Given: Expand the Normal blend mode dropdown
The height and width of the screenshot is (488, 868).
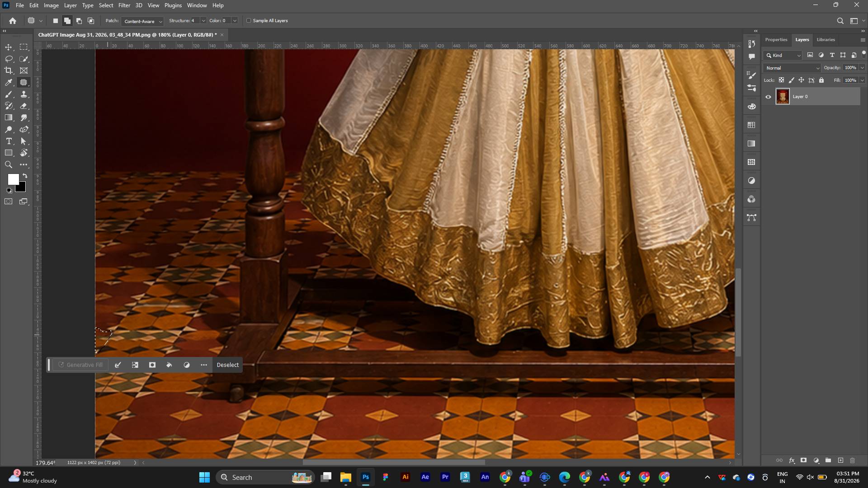Looking at the screenshot, I should [x=792, y=68].
